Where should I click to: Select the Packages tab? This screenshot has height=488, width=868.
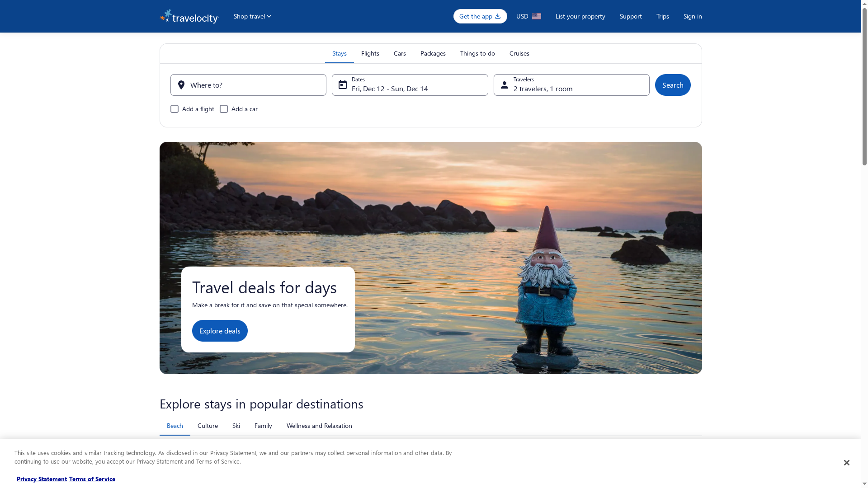[433, 53]
